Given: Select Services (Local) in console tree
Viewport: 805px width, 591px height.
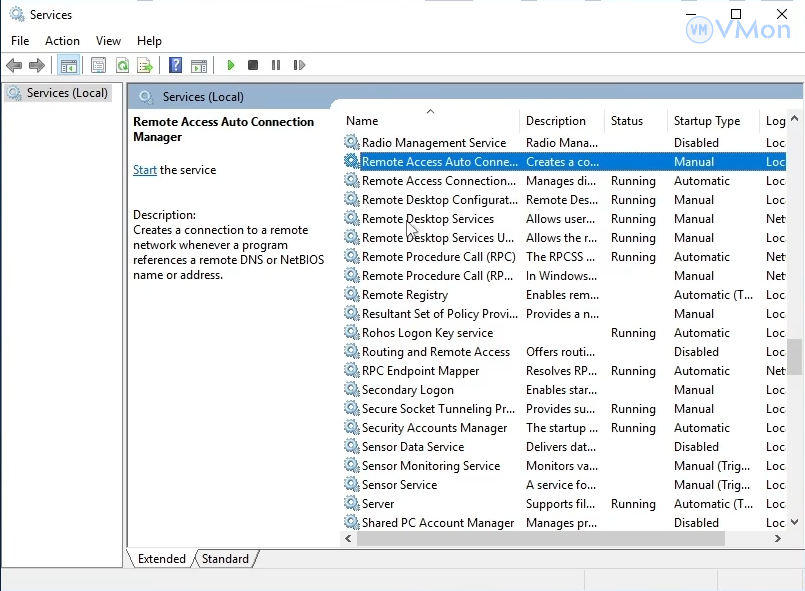Looking at the screenshot, I should pyautogui.click(x=67, y=93).
